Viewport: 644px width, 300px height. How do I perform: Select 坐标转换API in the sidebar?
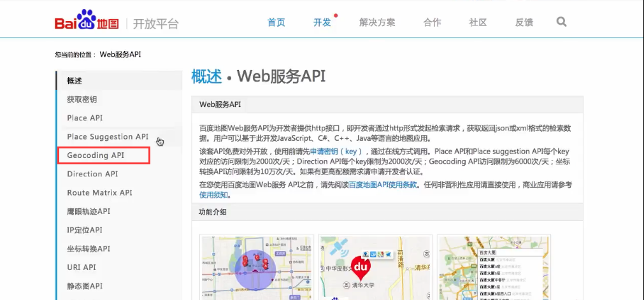pos(89,248)
